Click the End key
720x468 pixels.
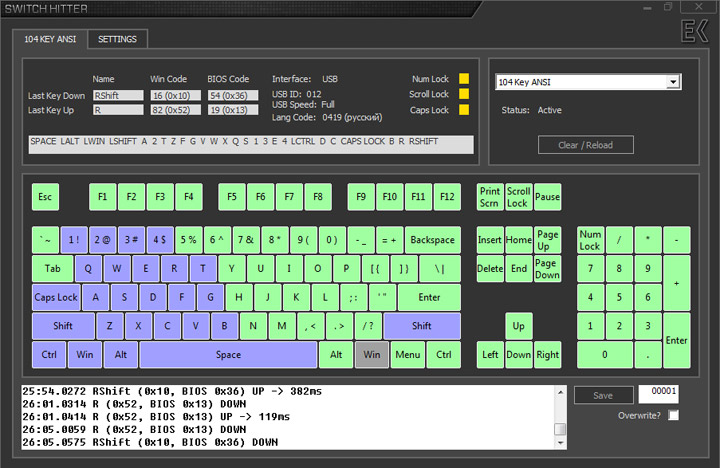[x=518, y=269]
